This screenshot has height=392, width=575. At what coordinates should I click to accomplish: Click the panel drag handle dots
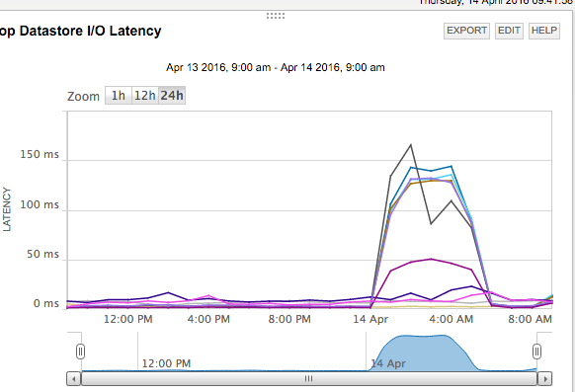(276, 16)
